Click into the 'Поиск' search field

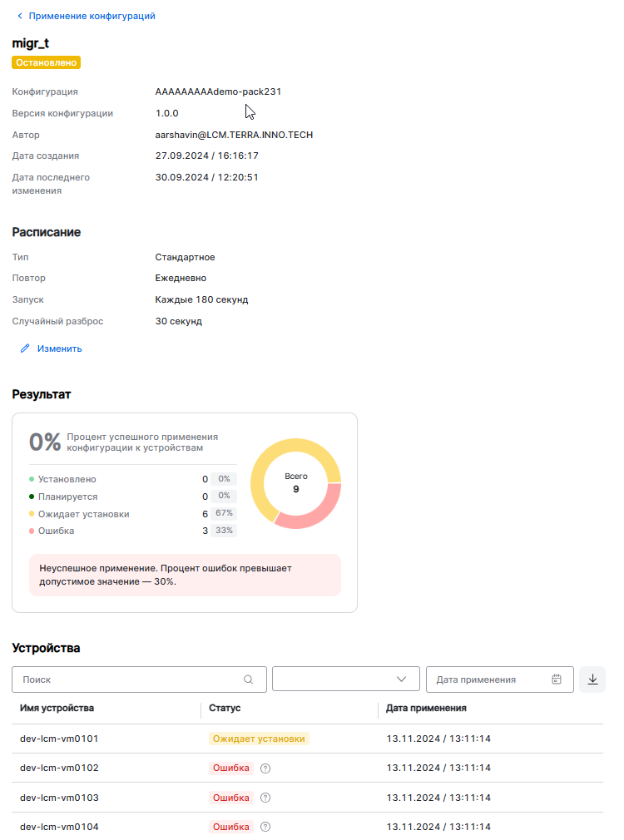coord(129,679)
